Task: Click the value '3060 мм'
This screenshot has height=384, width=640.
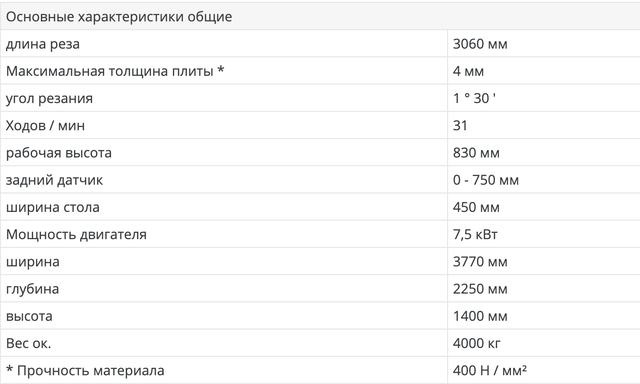Action: click(480, 44)
